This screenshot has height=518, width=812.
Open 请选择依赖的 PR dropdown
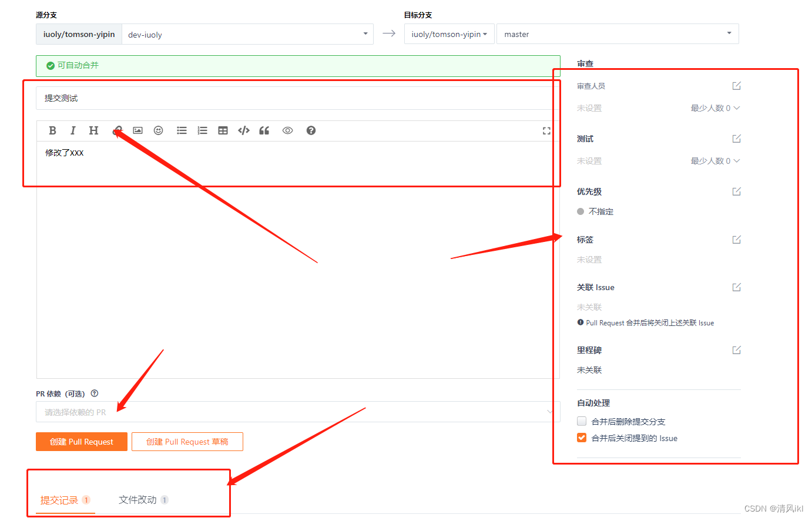[298, 412]
